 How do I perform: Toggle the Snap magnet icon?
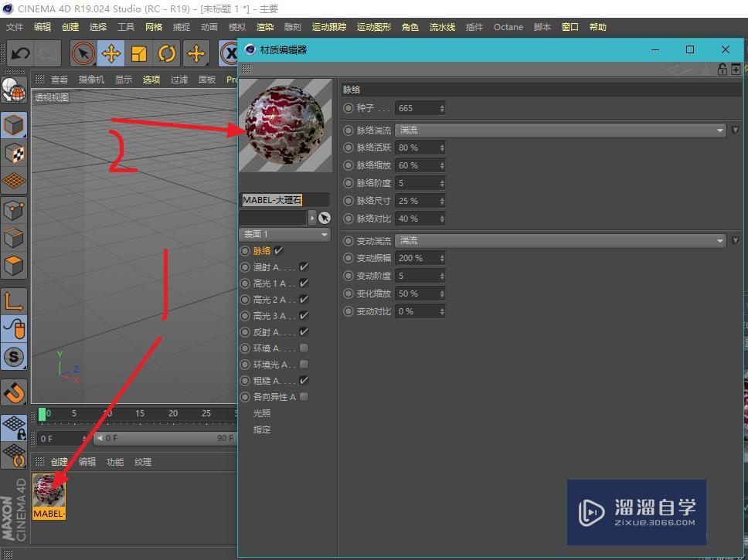pyautogui.click(x=14, y=392)
